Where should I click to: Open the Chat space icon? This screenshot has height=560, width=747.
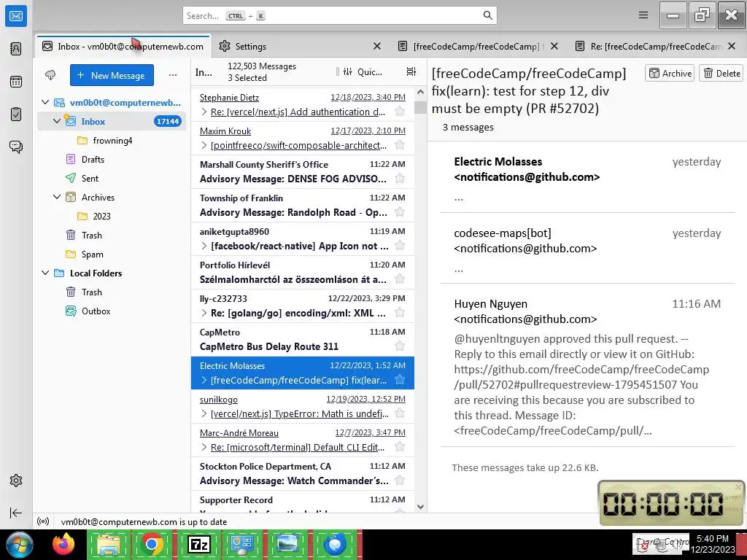tap(16, 147)
